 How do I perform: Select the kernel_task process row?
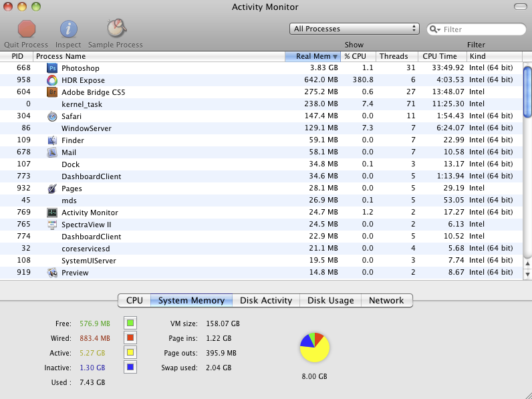(x=261, y=104)
